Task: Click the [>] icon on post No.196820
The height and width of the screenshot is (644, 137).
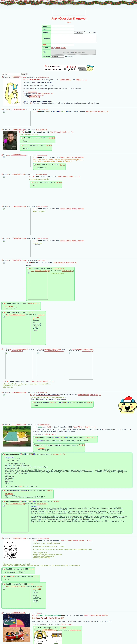Action: [x=50, y=381]
